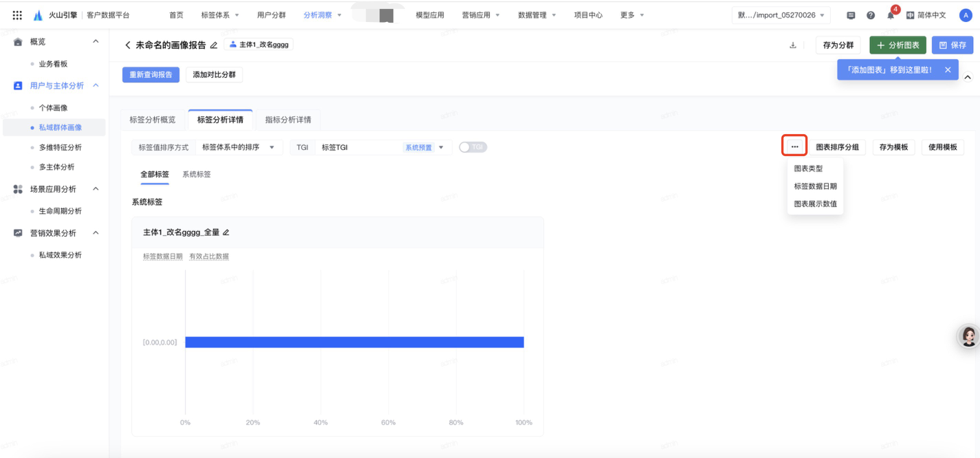Open the 标签值排序方式 dropdown
This screenshot has width=980, height=458.
click(x=239, y=147)
